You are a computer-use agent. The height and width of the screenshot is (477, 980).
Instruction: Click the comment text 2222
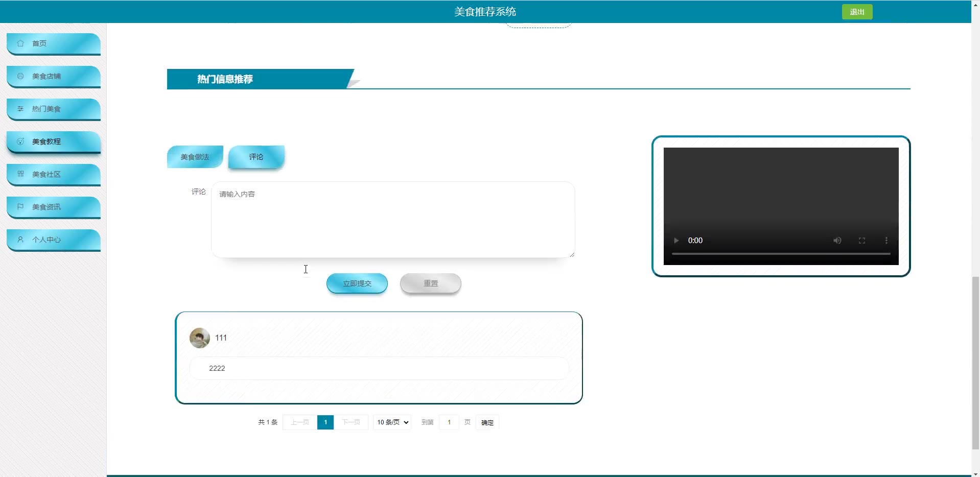[217, 368]
